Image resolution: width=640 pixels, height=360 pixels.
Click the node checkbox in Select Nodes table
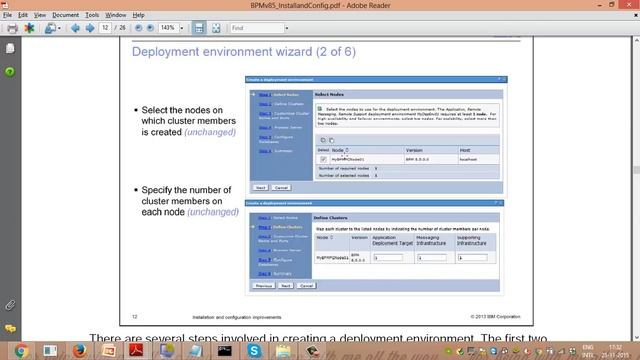[x=323, y=159]
